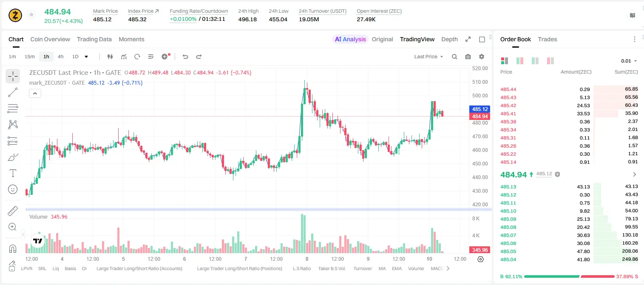Open the Last Price dropdown
Screen dimensions: 644x285
[429, 57]
